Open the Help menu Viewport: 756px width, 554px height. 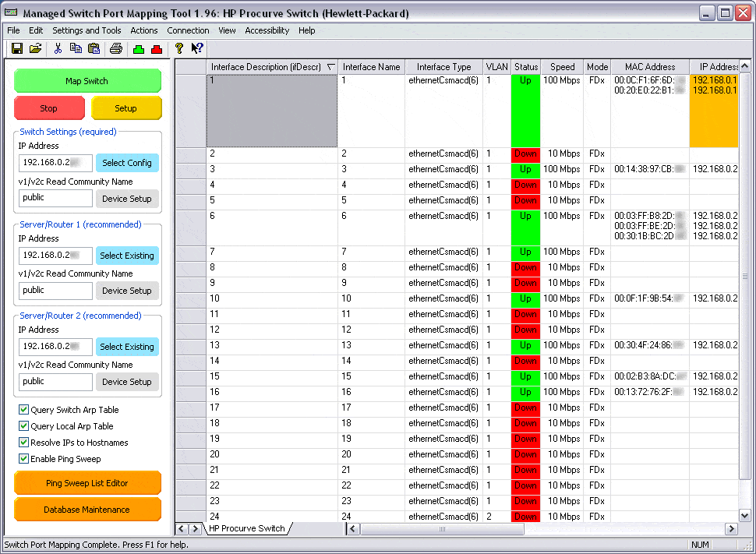coord(306,30)
